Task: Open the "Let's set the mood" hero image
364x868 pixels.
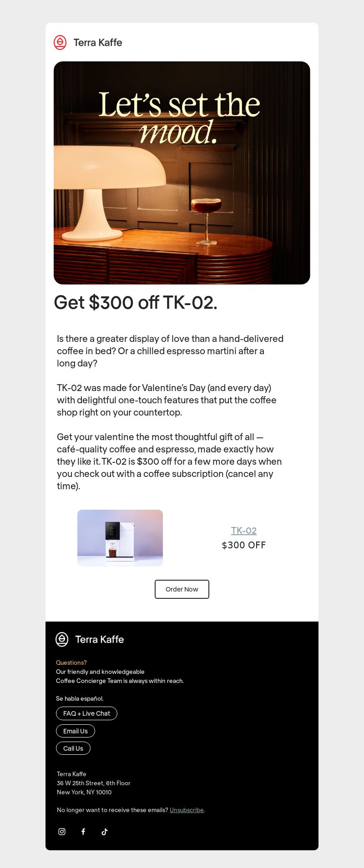Action: click(x=182, y=173)
